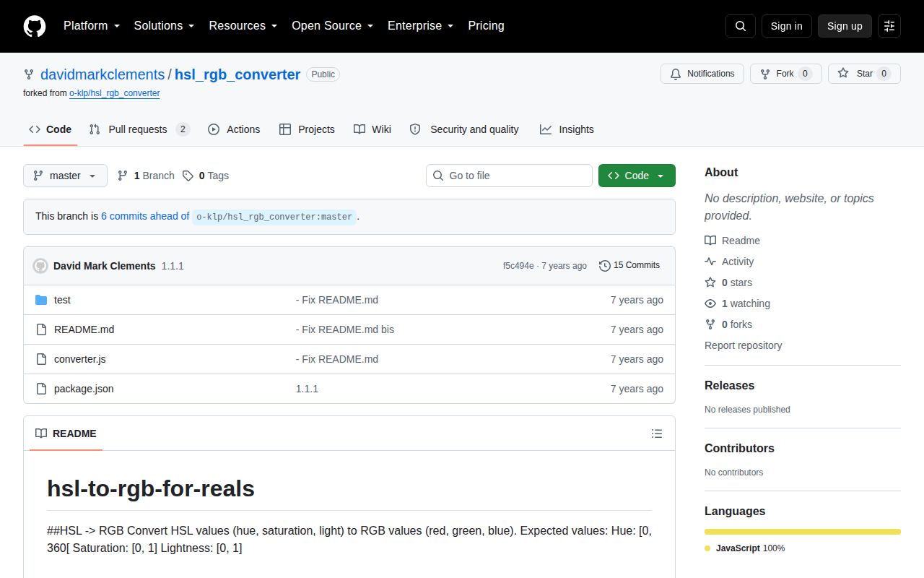Viewport: 924px width, 578px height.
Task: Open the search magnifier in header
Action: (x=741, y=26)
